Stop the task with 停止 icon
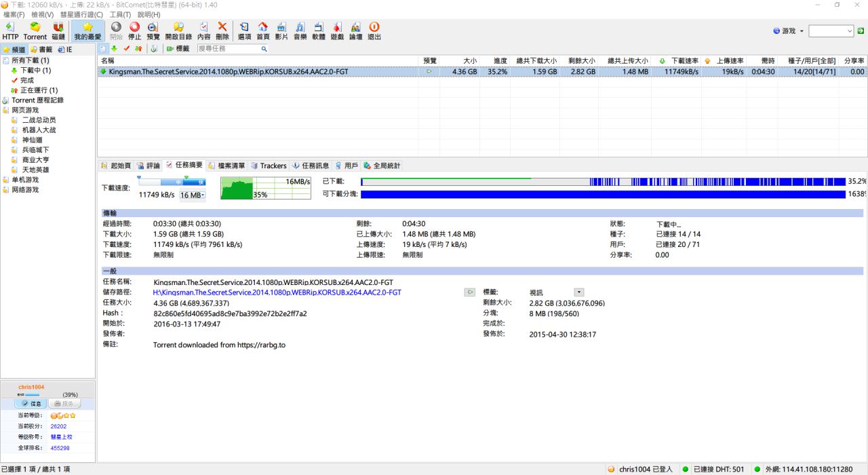 coord(135,31)
